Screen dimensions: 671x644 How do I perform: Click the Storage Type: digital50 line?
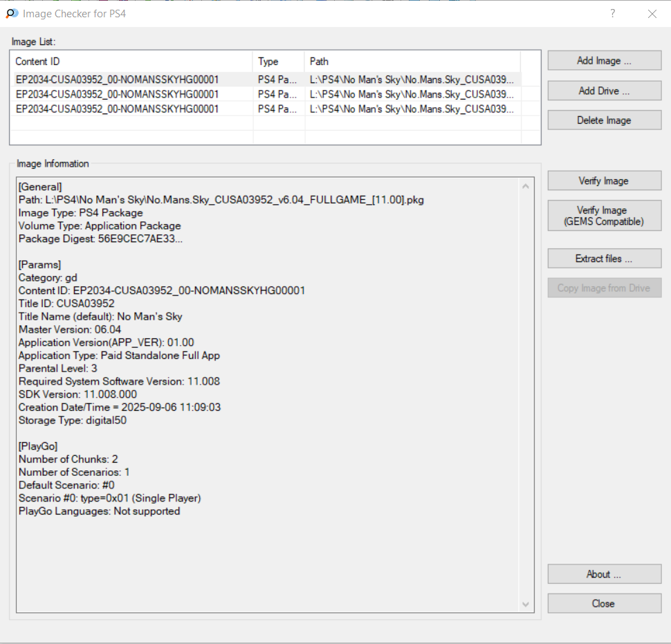pos(73,421)
